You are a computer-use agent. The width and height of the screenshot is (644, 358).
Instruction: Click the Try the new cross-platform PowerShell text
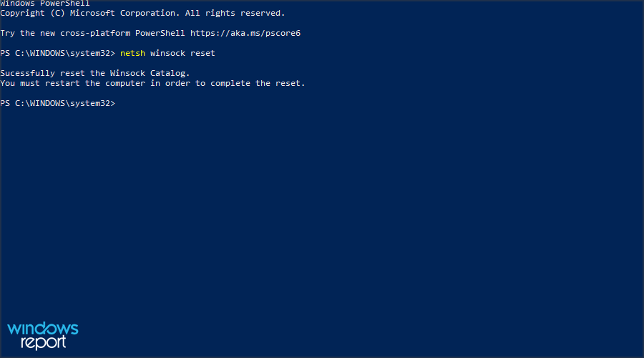click(92, 33)
